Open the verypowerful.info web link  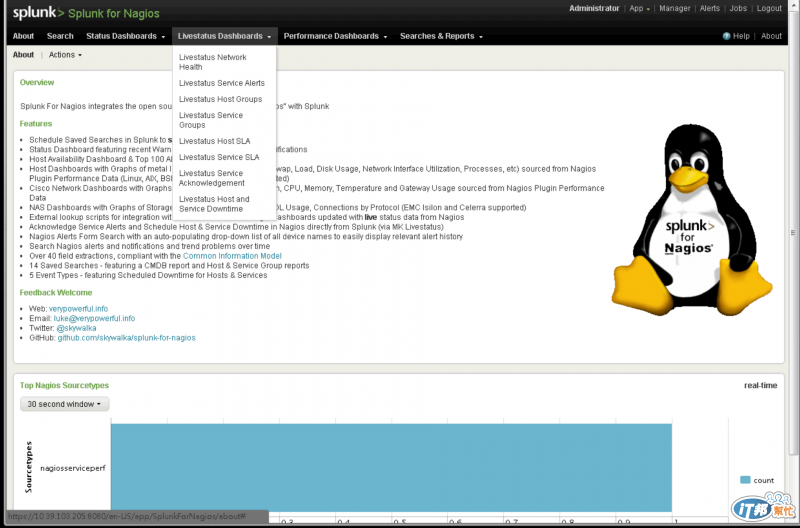tap(79, 309)
